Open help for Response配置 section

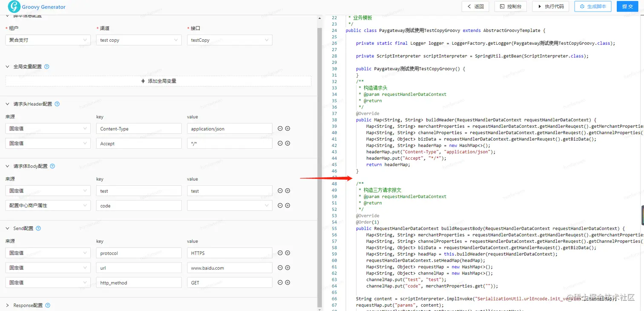click(x=48, y=305)
